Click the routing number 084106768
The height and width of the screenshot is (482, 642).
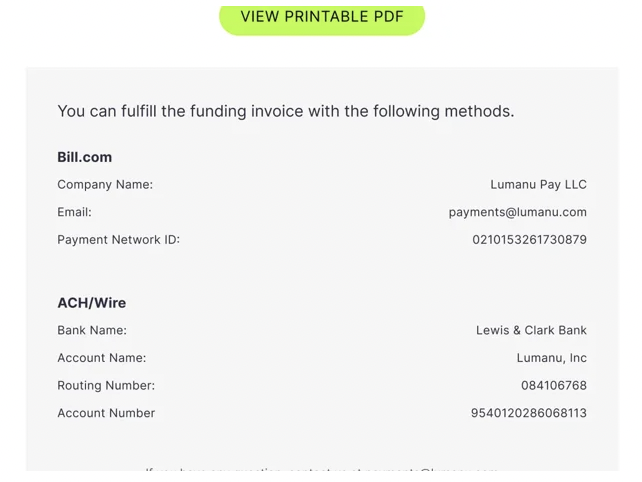(x=553, y=386)
